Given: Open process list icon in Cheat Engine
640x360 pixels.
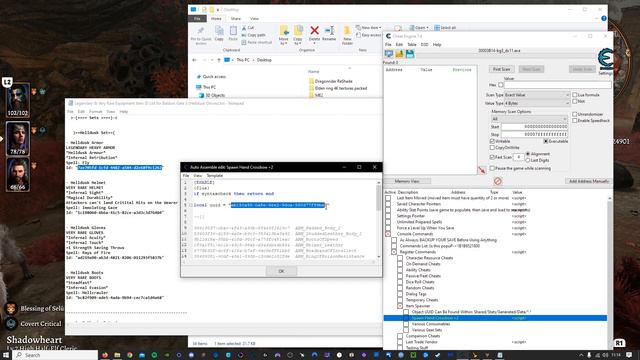Looking at the screenshot, I should point(389,54).
